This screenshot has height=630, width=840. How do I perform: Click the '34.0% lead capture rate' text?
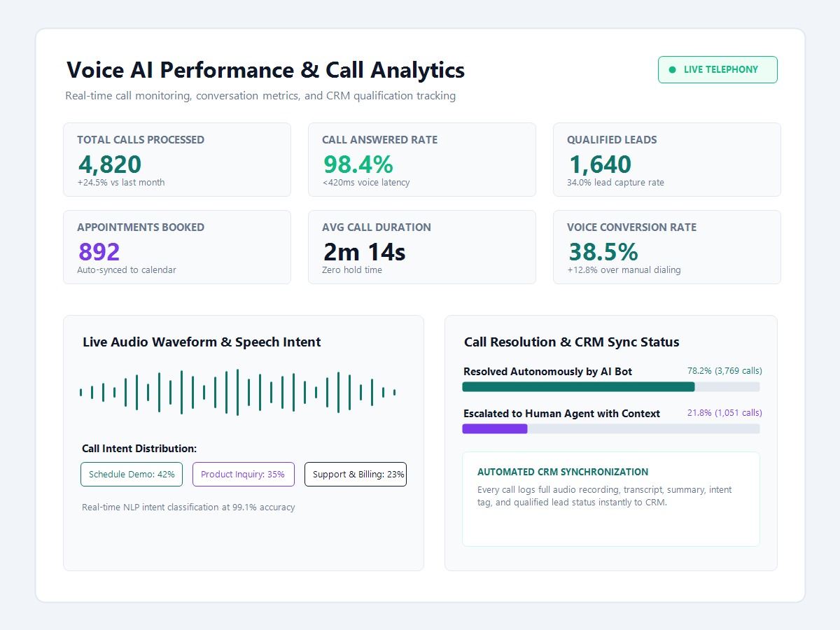point(615,183)
